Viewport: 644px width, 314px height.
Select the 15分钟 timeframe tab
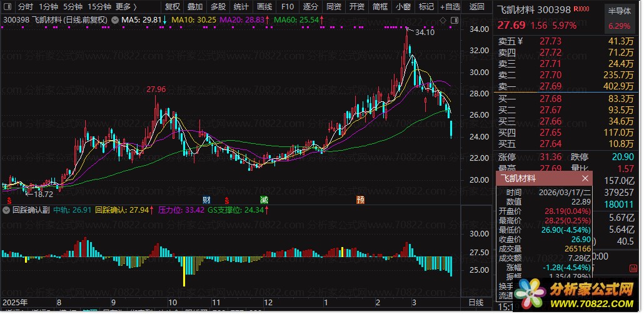(x=99, y=7)
